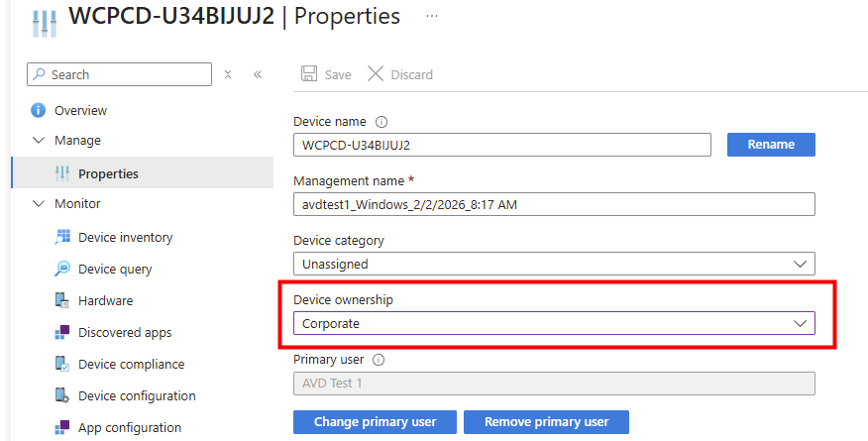Open the Device category dropdown
This screenshot has width=868, height=441.
point(554,265)
